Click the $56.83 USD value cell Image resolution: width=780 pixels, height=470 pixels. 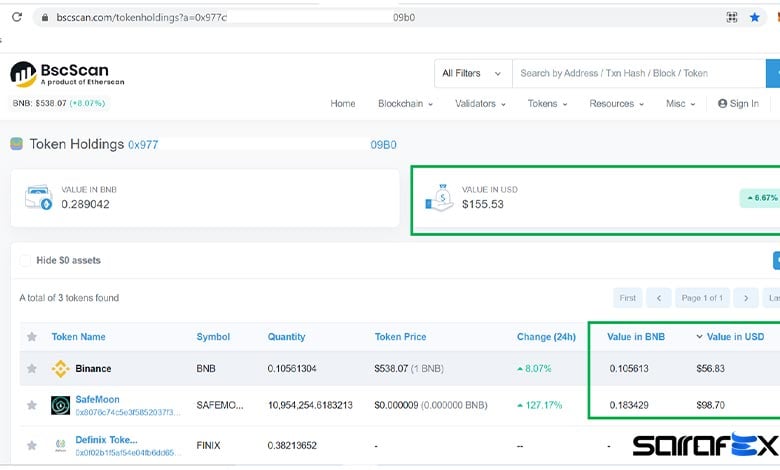pyautogui.click(x=710, y=369)
